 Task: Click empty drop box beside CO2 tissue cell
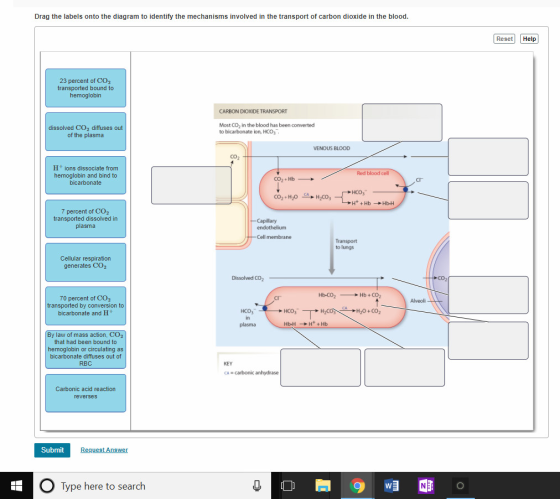(191, 185)
